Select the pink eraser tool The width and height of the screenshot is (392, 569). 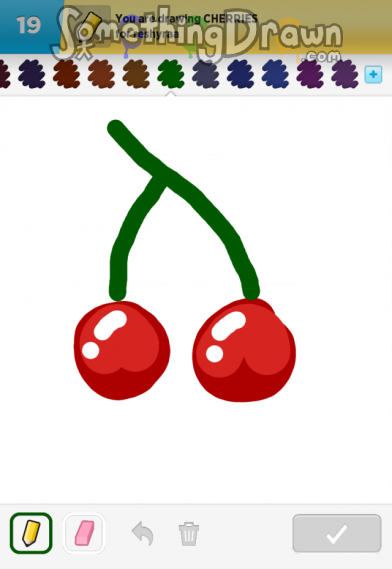coord(84,533)
